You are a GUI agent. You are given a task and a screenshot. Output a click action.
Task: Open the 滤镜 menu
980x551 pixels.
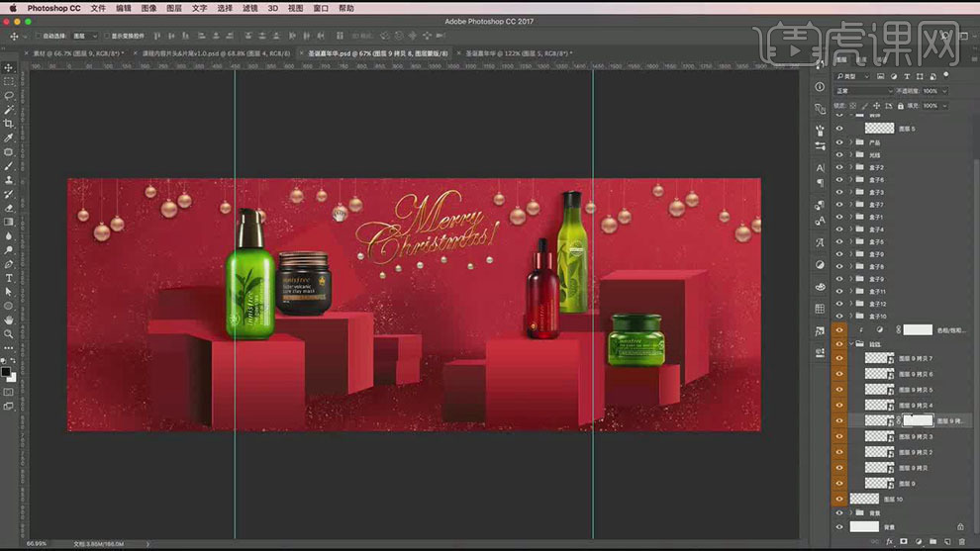point(250,8)
